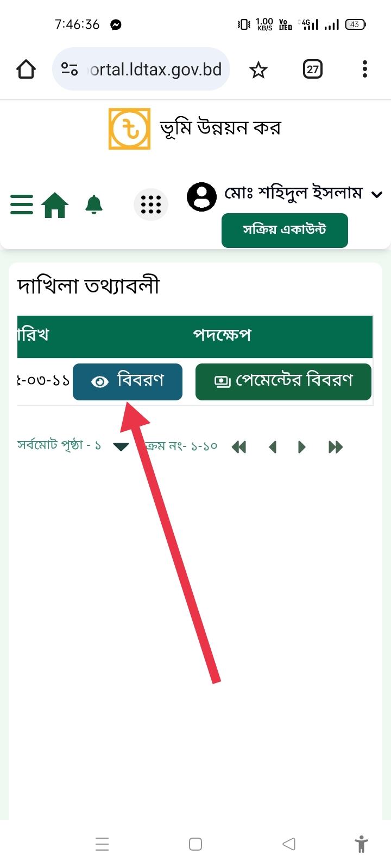This screenshot has width=391, height=868.
Task: Jump to the first page of results
Action: [x=239, y=447]
